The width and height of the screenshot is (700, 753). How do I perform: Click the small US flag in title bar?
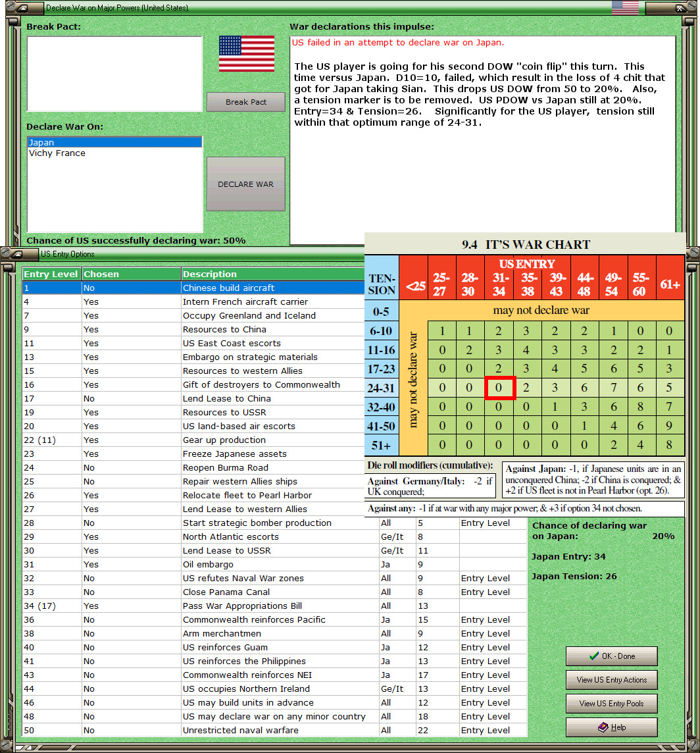625,8
